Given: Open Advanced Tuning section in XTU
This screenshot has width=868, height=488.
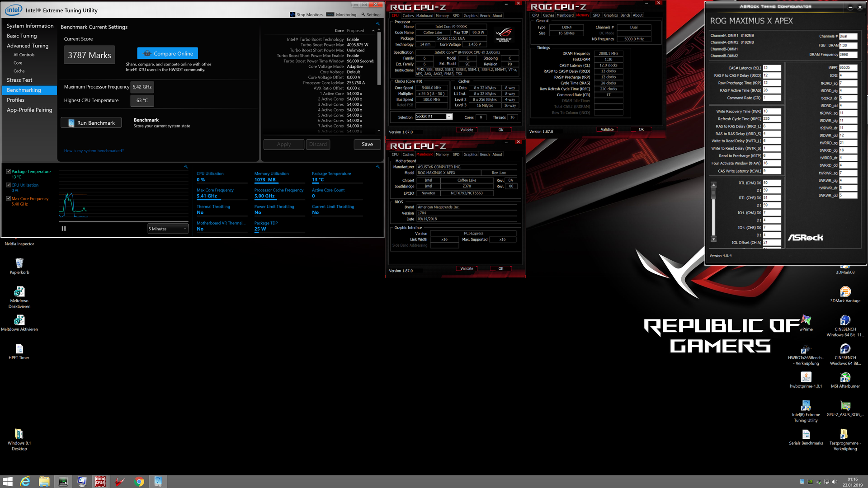Looking at the screenshot, I should pyautogui.click(x=28, y=46).
